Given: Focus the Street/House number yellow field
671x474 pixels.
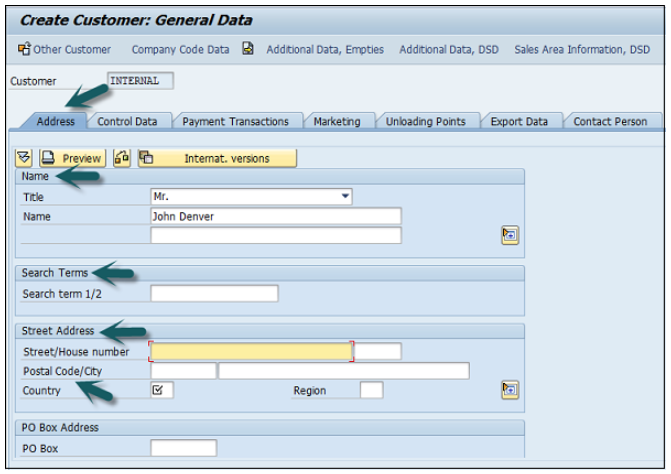Looking at the screenshot, I should tap(250, 351).
